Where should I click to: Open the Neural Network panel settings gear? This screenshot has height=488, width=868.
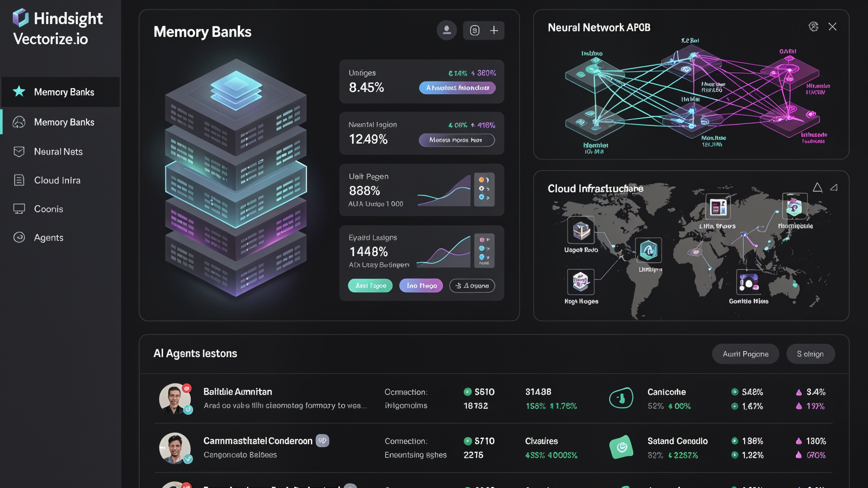coord(813,26)
